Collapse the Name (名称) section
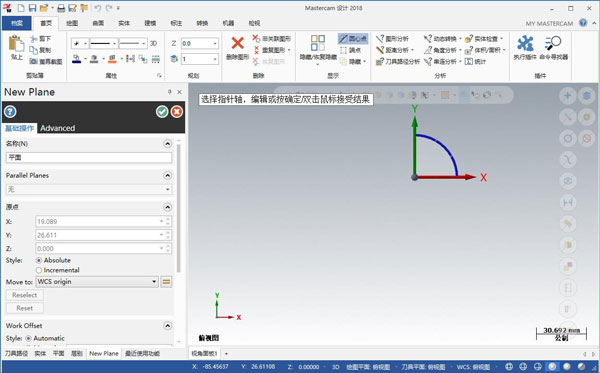The height and width of the screenshot is (373, 600). coord(167,143)
